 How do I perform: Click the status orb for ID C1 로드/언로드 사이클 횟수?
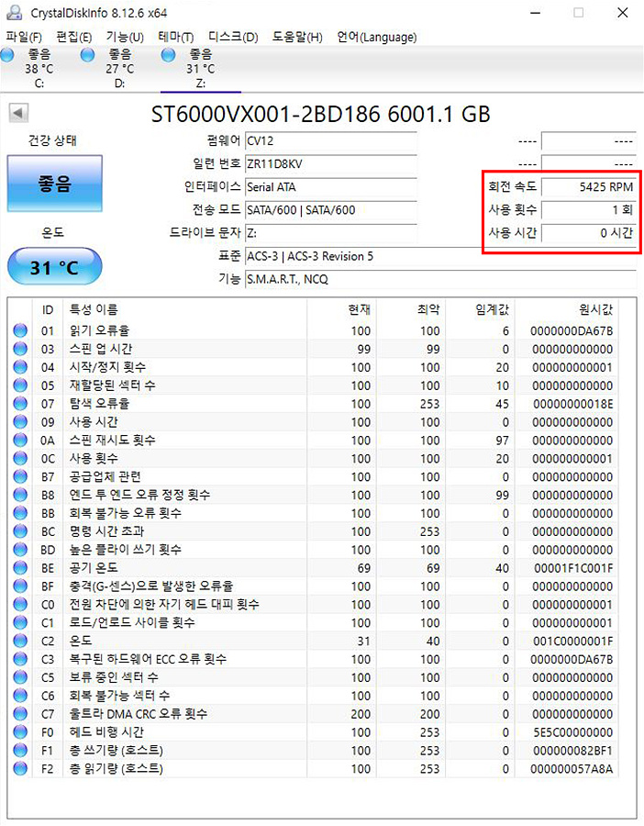coord(20,622)
